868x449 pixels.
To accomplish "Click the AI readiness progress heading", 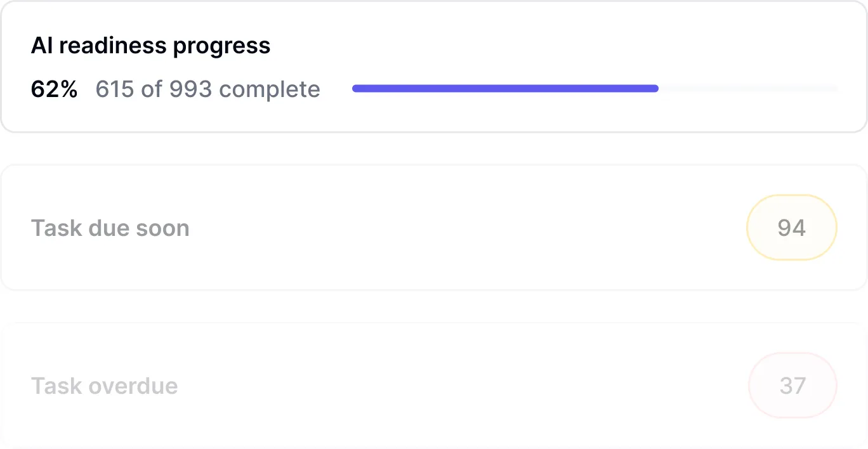I will coord(152,45).
